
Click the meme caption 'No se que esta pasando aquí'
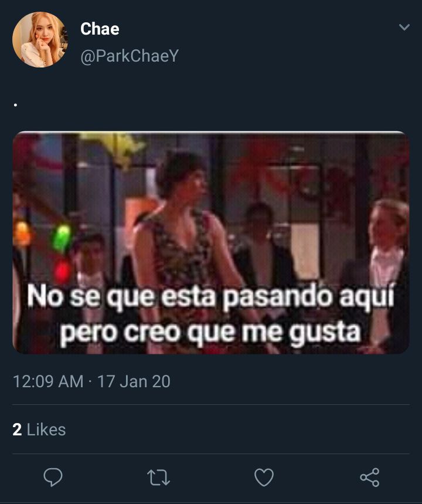click(x=210, y=297)
